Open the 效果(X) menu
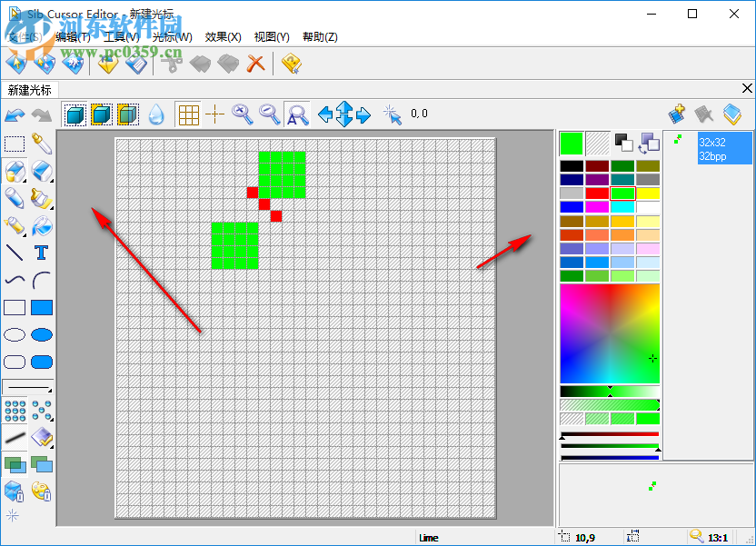 pos(223,36)
